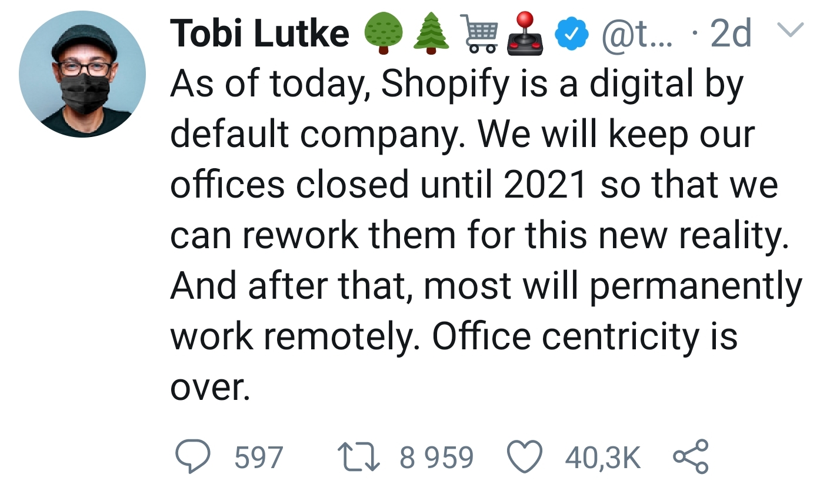Like the tweet with the heart icon

coord(525,458)
